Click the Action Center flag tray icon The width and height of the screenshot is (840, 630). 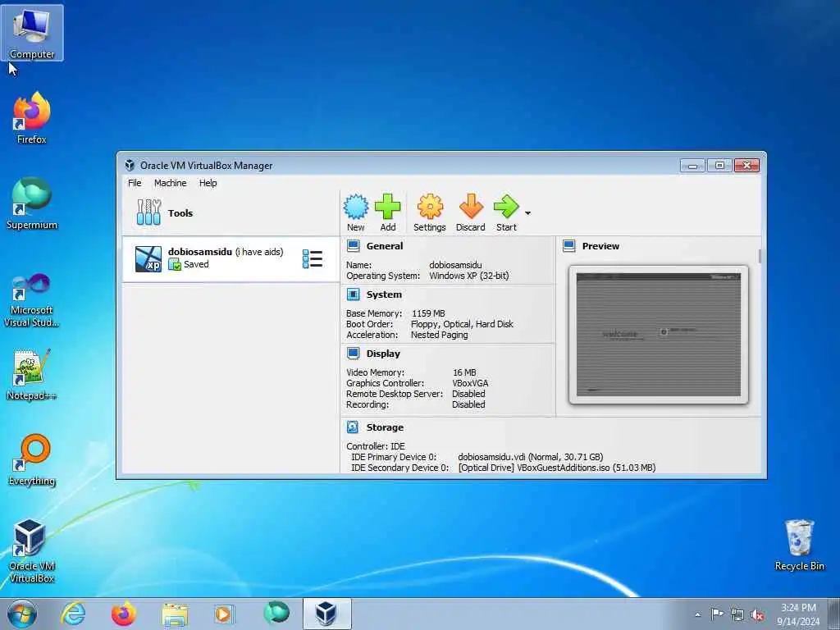(717, 614)
